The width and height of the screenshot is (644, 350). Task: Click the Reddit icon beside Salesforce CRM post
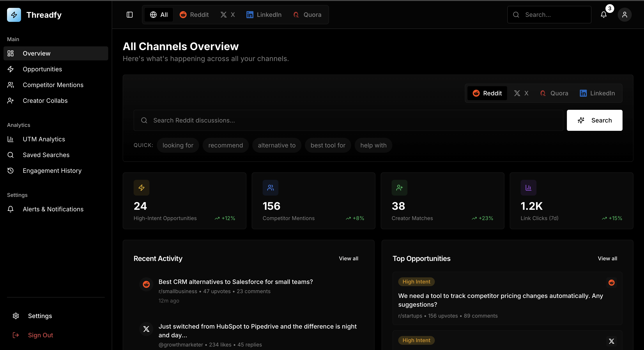(146, 284)
